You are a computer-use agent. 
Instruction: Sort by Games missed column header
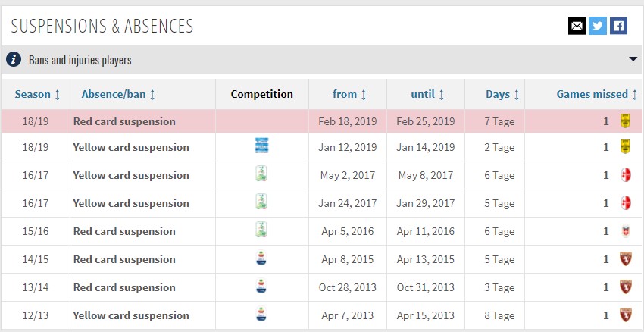tap(597, 94)
